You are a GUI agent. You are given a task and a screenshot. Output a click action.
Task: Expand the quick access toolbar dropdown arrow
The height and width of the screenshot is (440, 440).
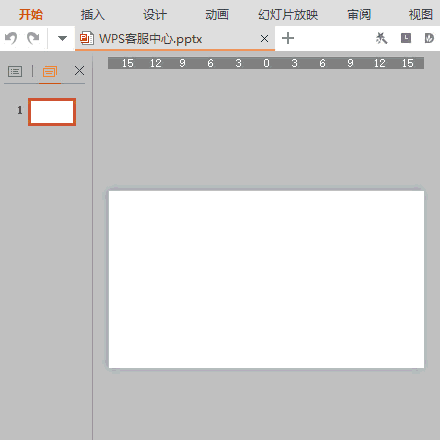62,38
